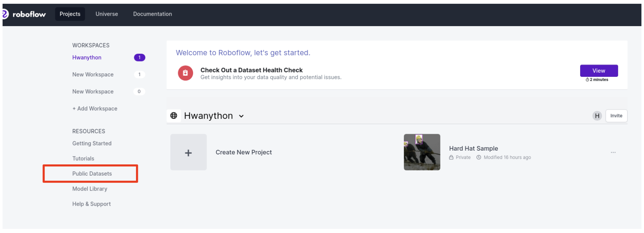Select the New Workspace with 0 projects
This screenshot has width=644, height=233.
(x=93, y=92)
